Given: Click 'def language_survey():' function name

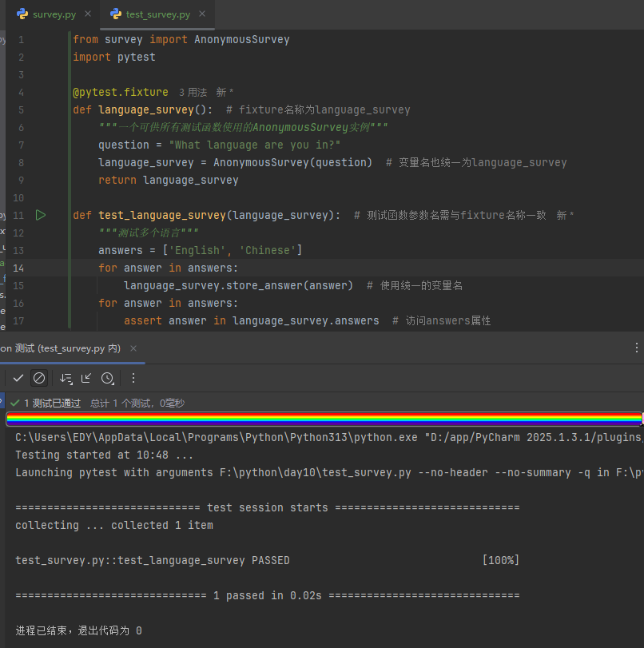Looking at the screenshot, I should click(x=146, y=110).
